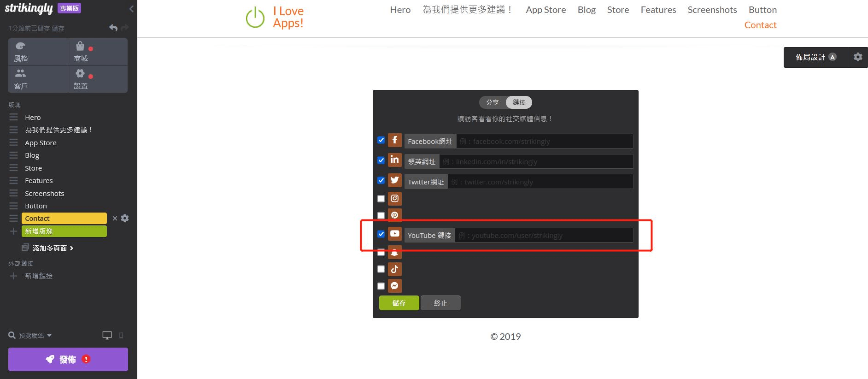
Task: Open Blog in site navigation
Action: [586, 10]
